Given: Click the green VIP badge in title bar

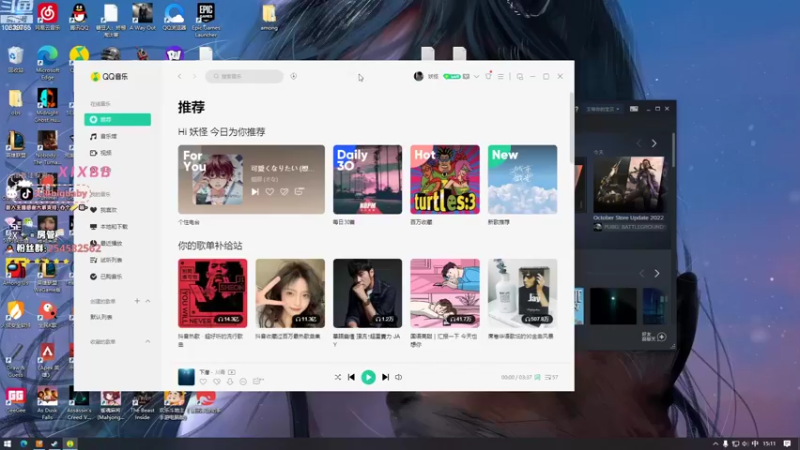Looking at the screenshot, I should tap(452, 77).
